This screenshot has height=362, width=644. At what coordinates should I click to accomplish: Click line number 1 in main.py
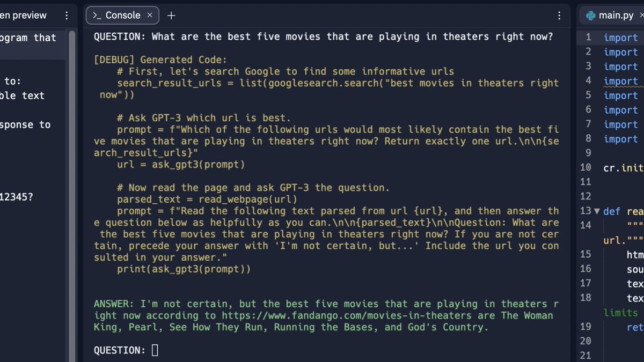[x=588, y=38]
